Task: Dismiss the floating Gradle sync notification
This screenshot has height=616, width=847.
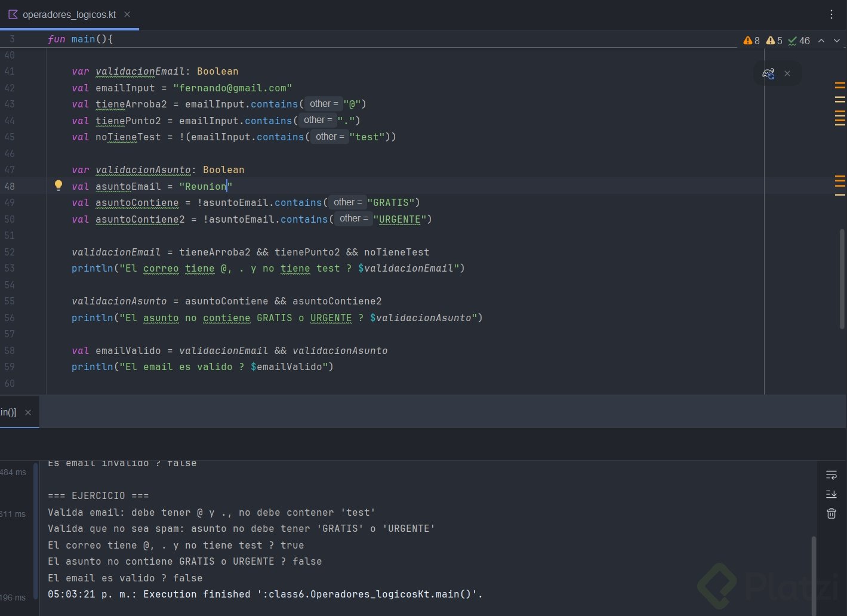Action: pos(787,73)
